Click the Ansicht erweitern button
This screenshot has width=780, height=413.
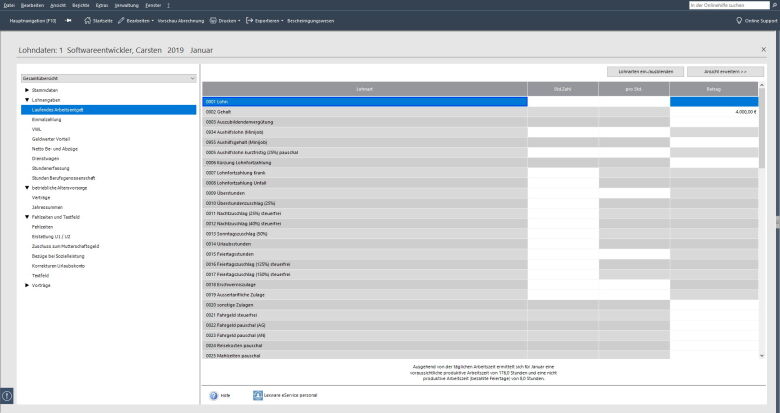(725, 71)
